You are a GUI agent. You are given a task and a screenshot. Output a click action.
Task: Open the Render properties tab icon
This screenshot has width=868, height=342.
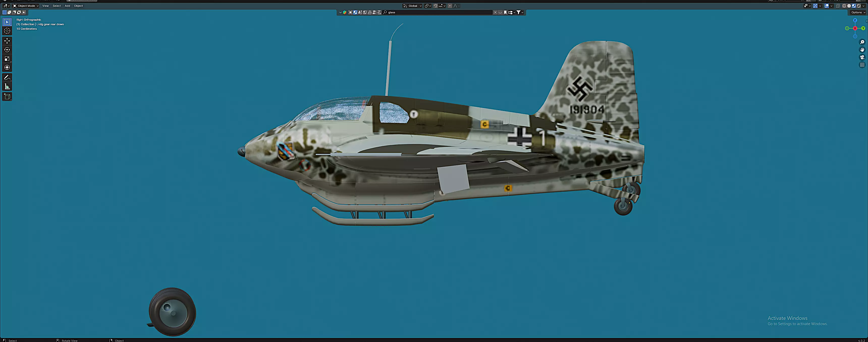tap(350, 12)
